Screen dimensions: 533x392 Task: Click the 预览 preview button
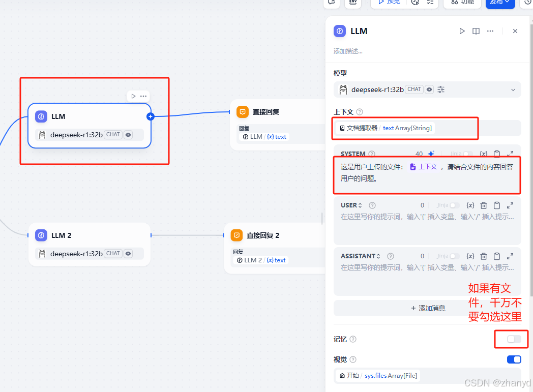click(389, 3)
